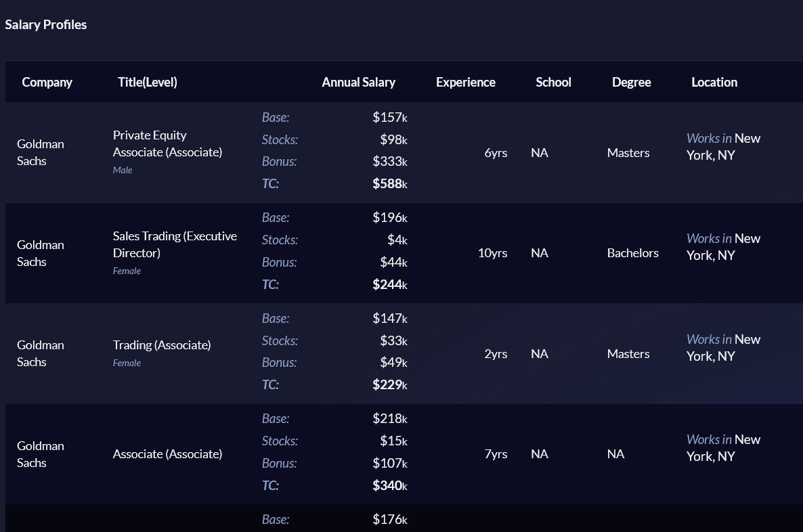
Task: Click the 6yrs experience cell
Action: (x=496, y=153)
